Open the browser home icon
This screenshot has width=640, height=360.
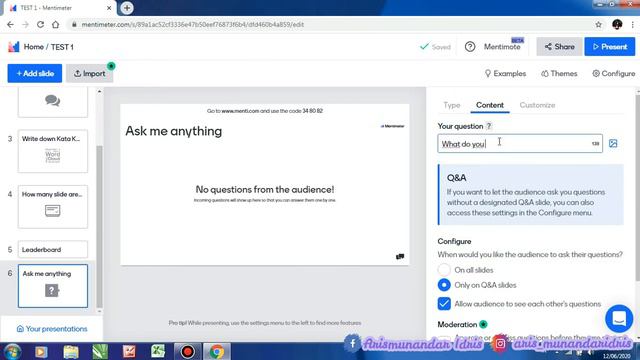pos(56,24)
